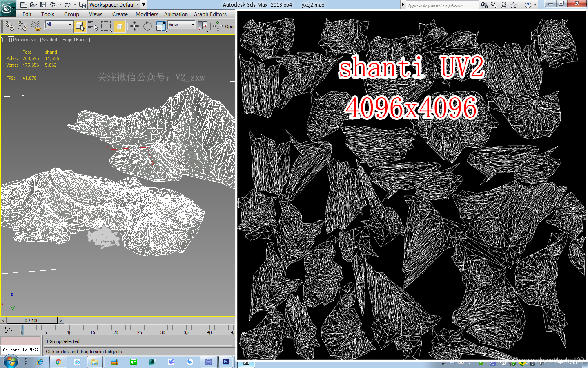Click the pink MAXScript listener field
This screenshot has width=588, height=368.
pos(20,341)
